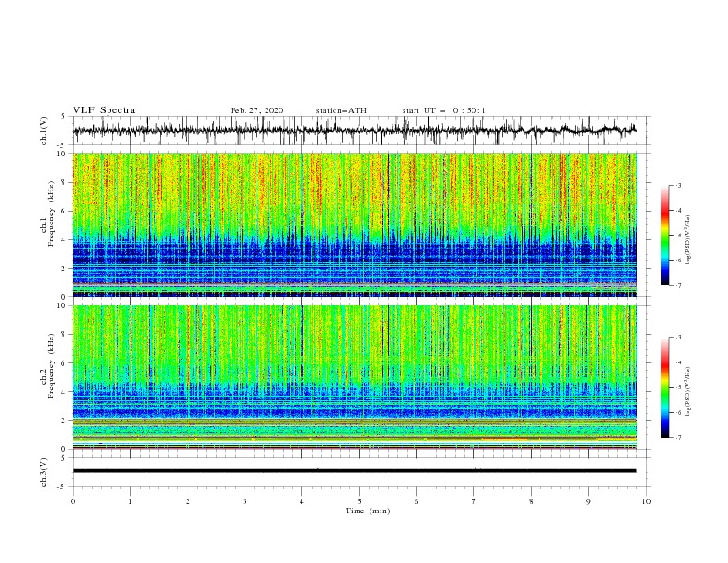The image size is (728, 563).
Task: Click the ch.2 spectrogram panel
Action: click(355, 377)
